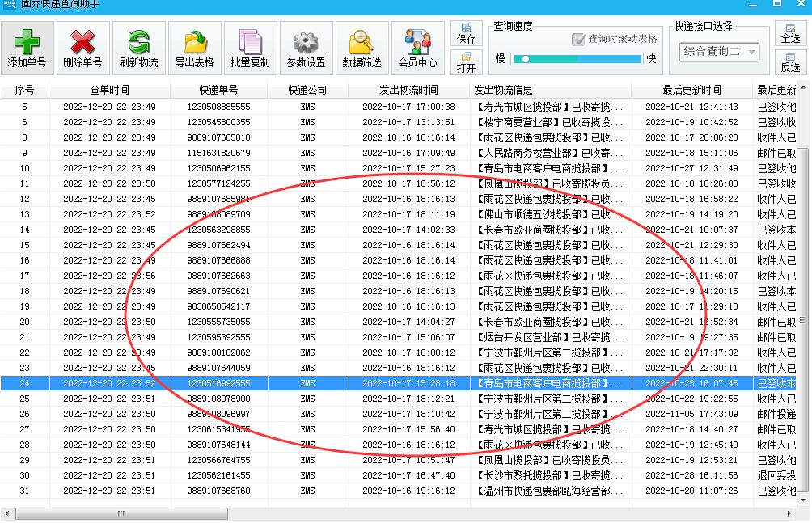This screenshot has width=812, height=523.
Task: Sort by 最后更新时间 column header
Action: pos(691,90)
